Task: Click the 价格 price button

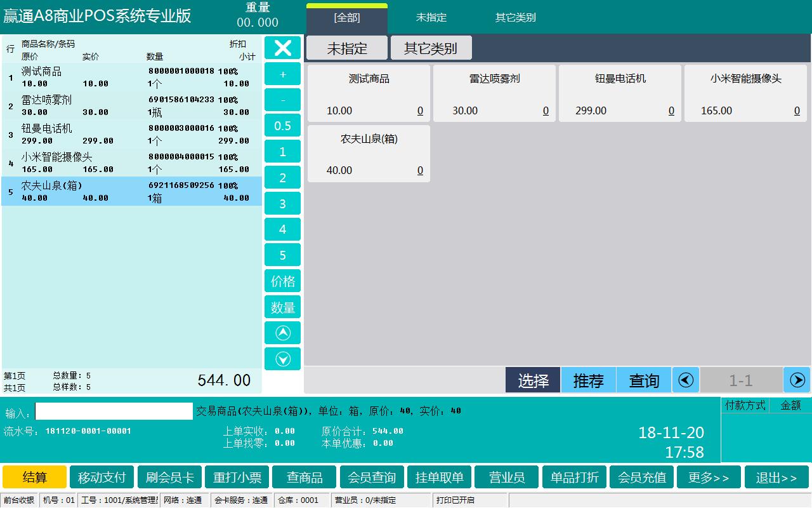Action: (x=282, y=281)
